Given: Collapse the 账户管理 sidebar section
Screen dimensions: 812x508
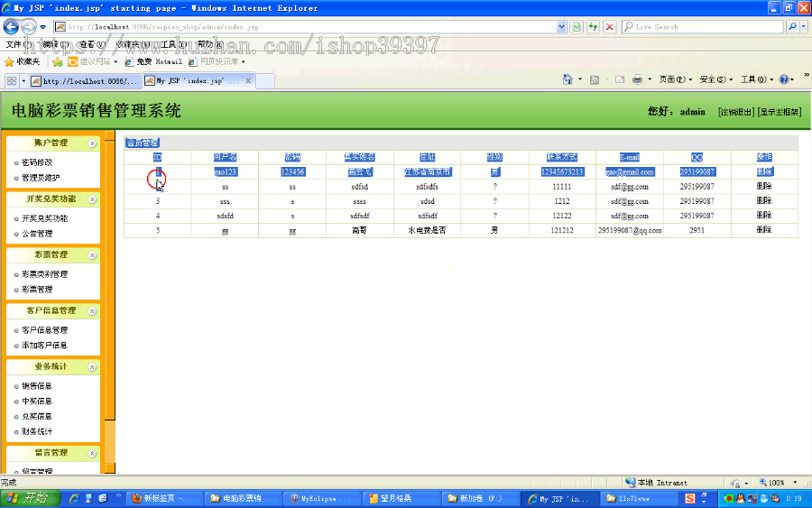Looking at the screenshot, I should pyautogui.click(x=92, y=143).
